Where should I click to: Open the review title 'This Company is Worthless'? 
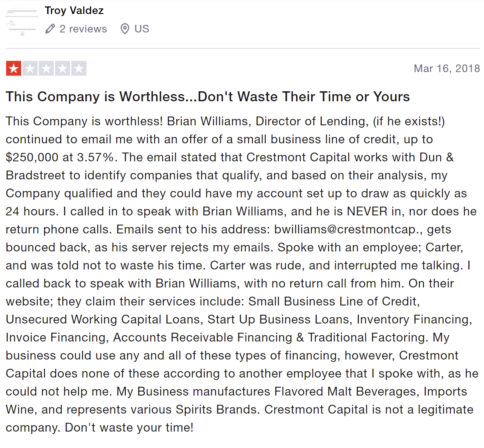pyautogui.click(x=208, y=96)
